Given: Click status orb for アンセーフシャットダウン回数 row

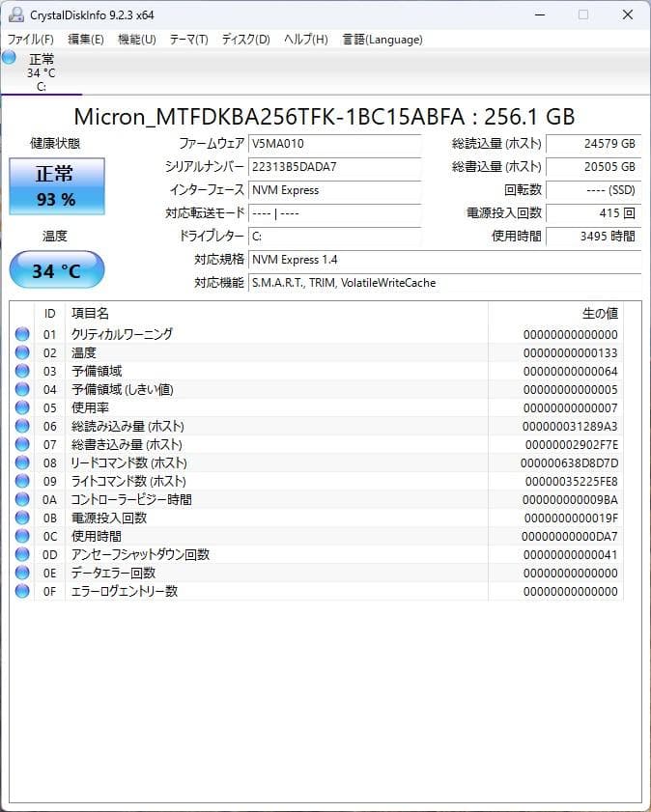Looking at the screenshot, I should point(22,554).
